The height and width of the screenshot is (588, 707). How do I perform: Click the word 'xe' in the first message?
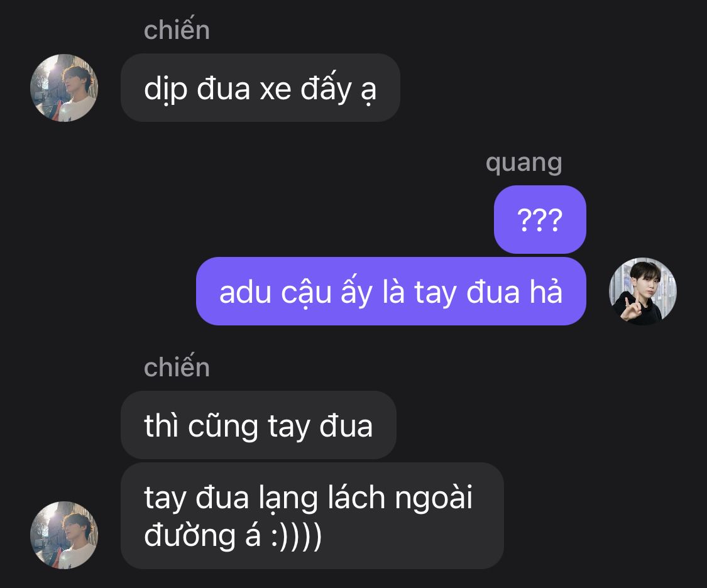[x=275, y=89]
